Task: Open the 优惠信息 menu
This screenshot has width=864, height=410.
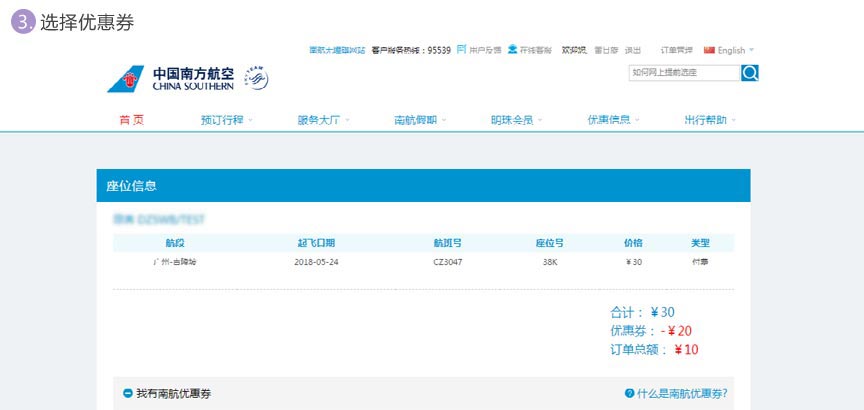Action: click(x=614, y=120)
